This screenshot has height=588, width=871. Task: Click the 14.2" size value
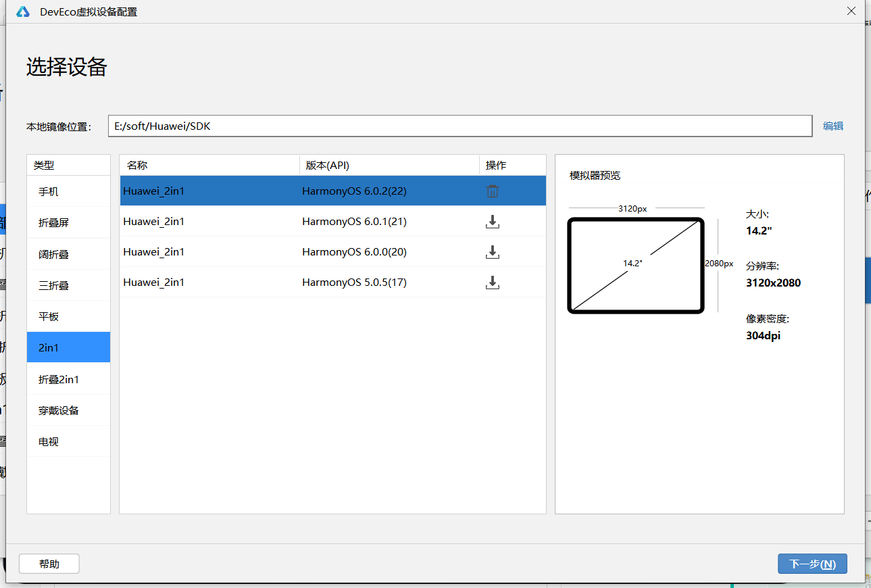coord(759,230)
